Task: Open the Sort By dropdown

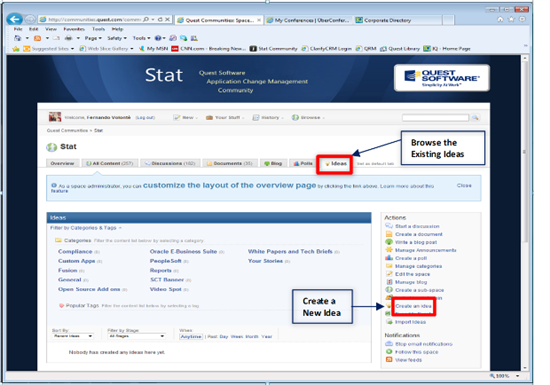Action: [x=73, y=336]
